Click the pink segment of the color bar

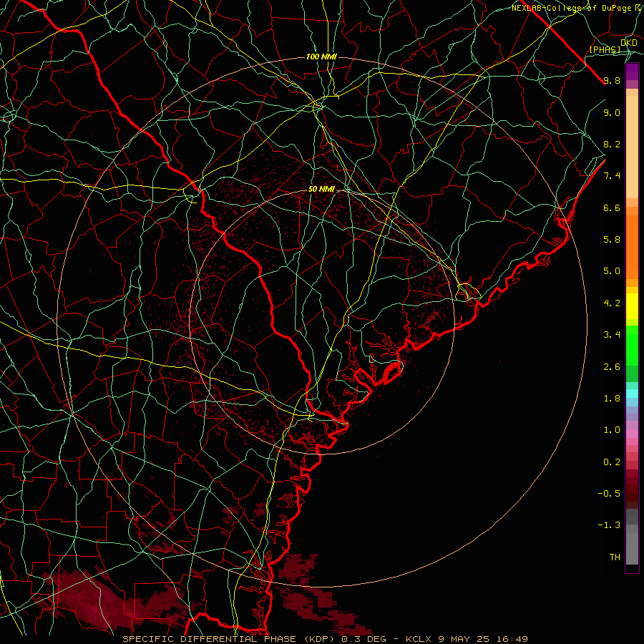coord(632,434)
